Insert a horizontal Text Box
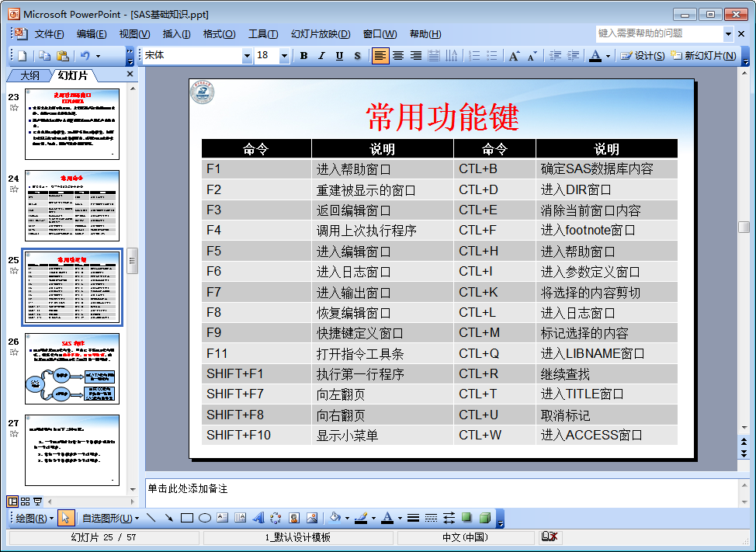Viewport: 756px width, 552px height. click(x=222, y=519)
